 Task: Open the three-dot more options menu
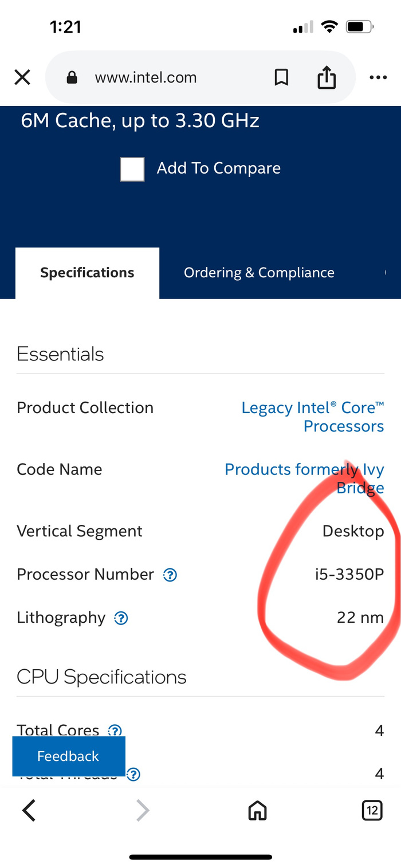378,77
